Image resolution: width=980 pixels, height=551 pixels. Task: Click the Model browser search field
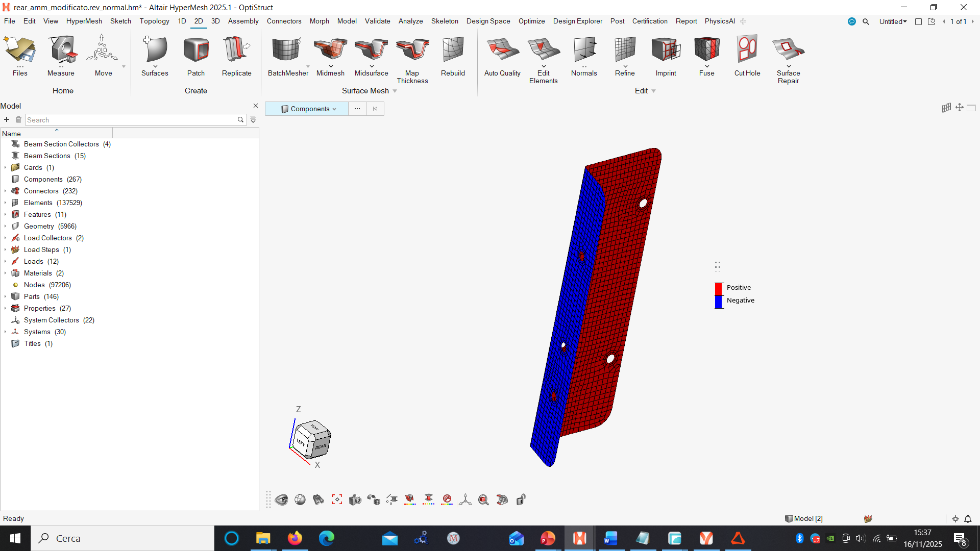pyautogui.click(x=130, y=120)
